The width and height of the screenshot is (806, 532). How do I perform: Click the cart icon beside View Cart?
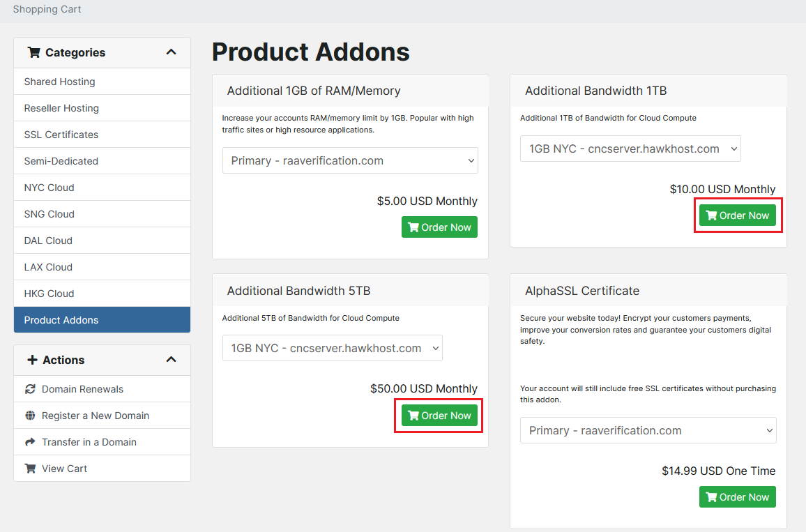pos(30,469)
